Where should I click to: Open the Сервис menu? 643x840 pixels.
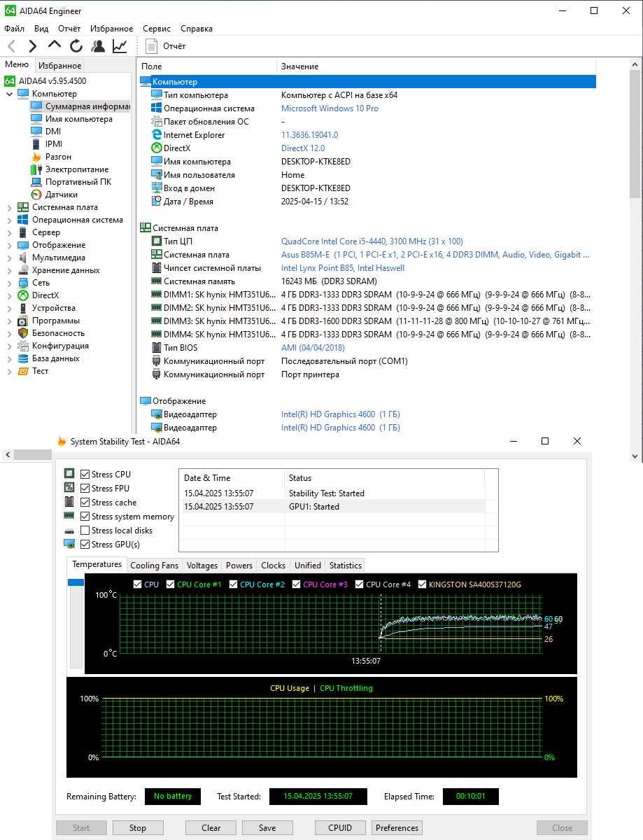157,29
